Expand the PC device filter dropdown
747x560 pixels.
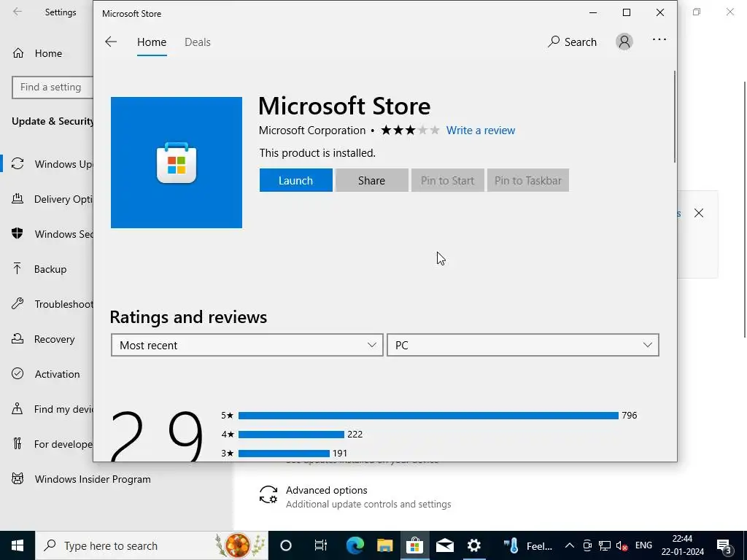(522, 345)
